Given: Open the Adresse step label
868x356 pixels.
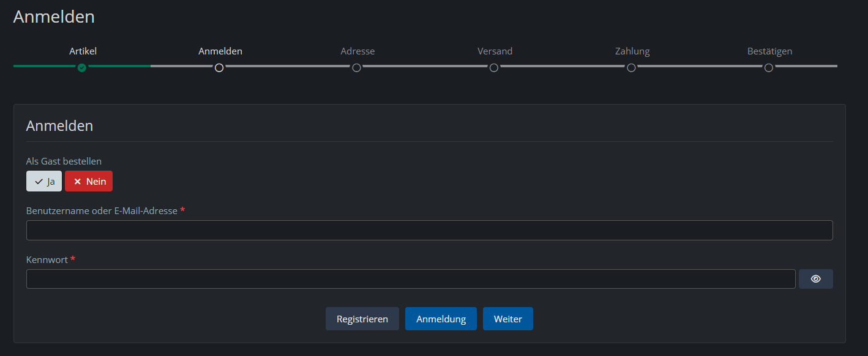Looking at the screenshot, I should point(357,51).
